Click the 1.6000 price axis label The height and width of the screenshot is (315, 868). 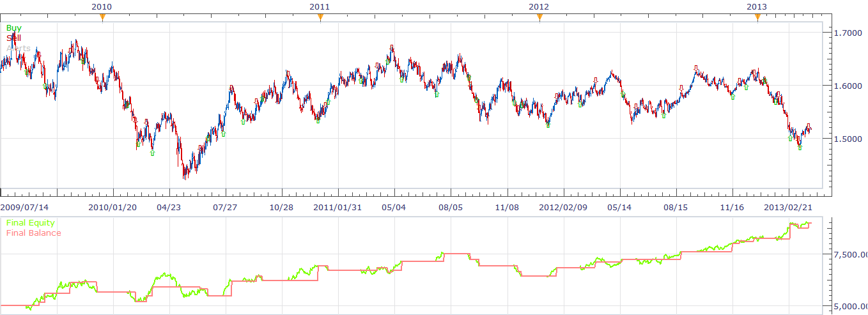coord(848,86)
